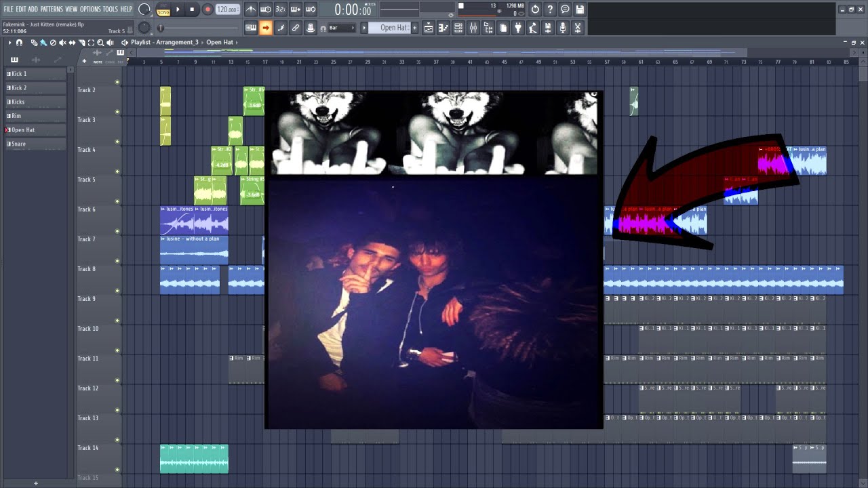Toggle loop recording icon
Viewport: 868px width, 488px height.
(x=310, y=9)
